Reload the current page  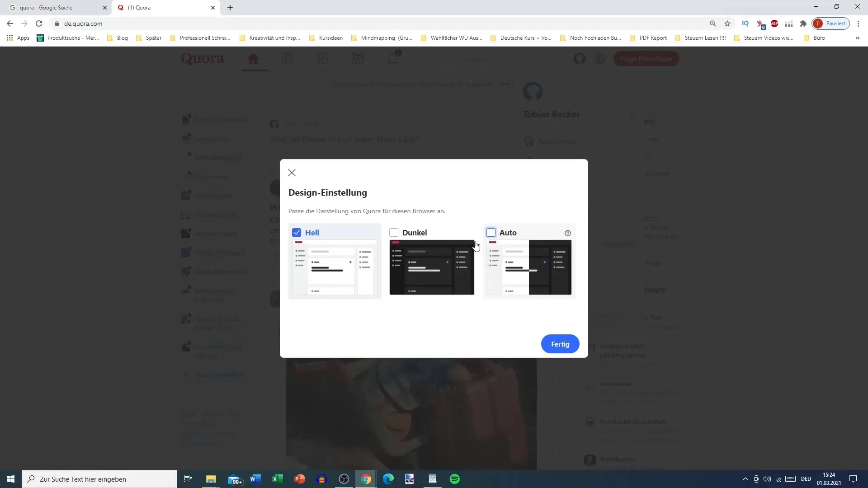pos(39,23)
